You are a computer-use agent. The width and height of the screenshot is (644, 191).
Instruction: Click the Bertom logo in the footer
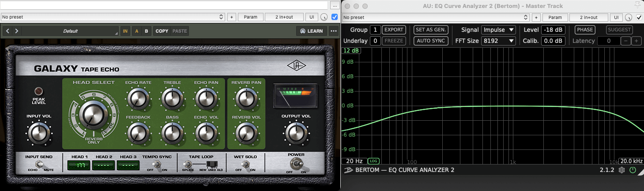tap(348, 170)
